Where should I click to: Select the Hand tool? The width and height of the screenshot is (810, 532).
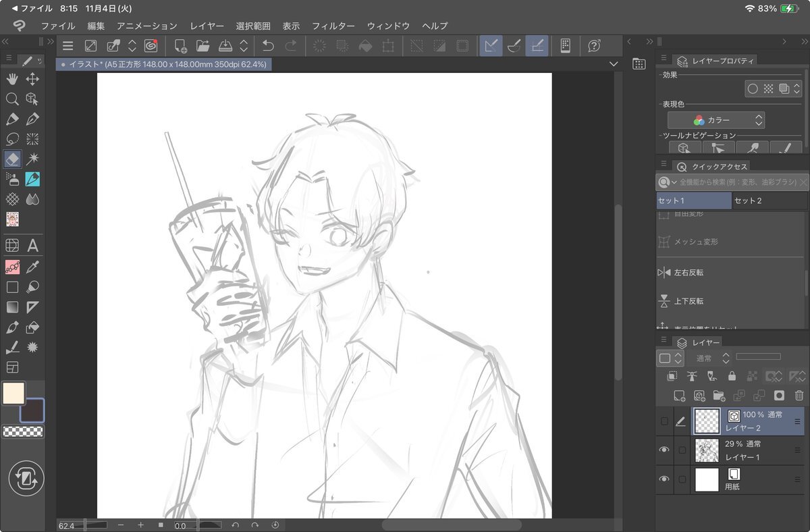(x=12, y=79)
